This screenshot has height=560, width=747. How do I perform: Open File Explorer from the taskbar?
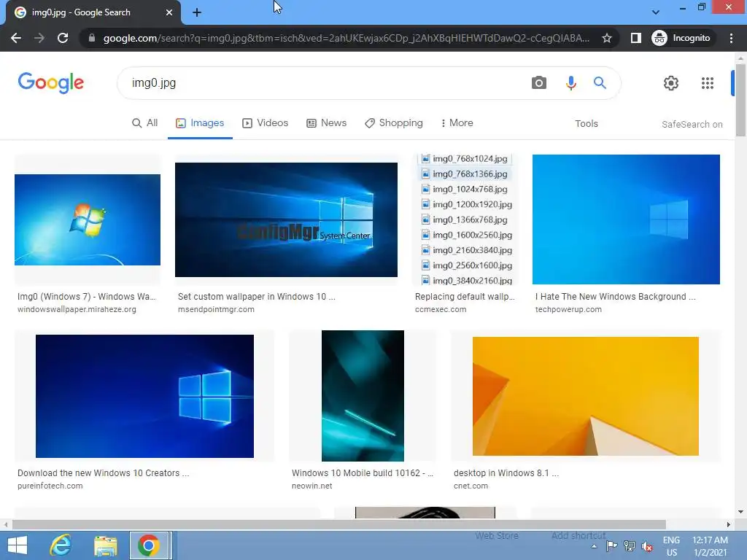click(105, 545)
